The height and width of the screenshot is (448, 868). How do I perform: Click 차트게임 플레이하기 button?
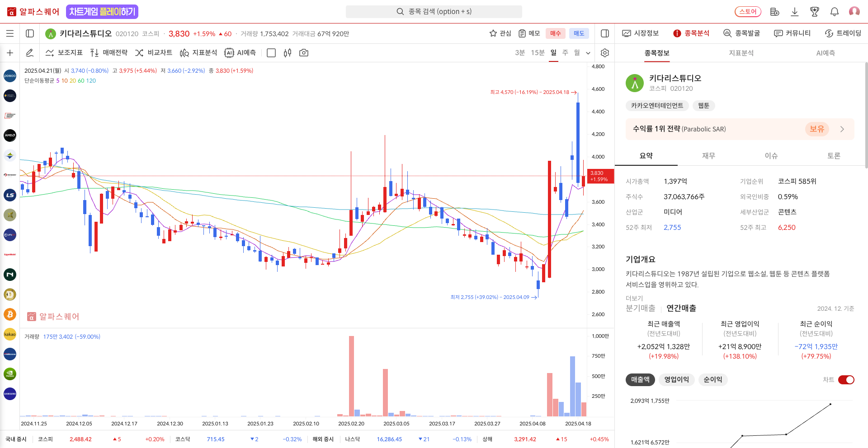[x=102, y=12]
